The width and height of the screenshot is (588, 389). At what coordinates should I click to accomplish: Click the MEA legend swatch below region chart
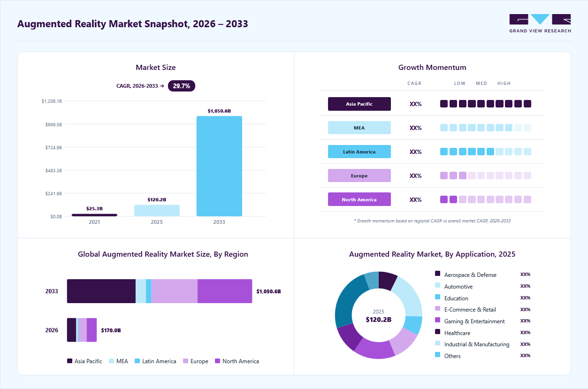pos(112,361)
